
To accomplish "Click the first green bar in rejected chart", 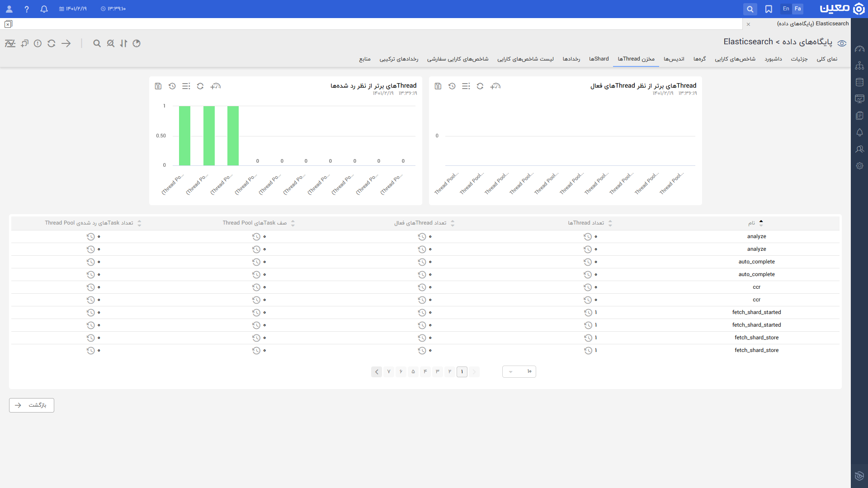I will (x=184, y=136).
